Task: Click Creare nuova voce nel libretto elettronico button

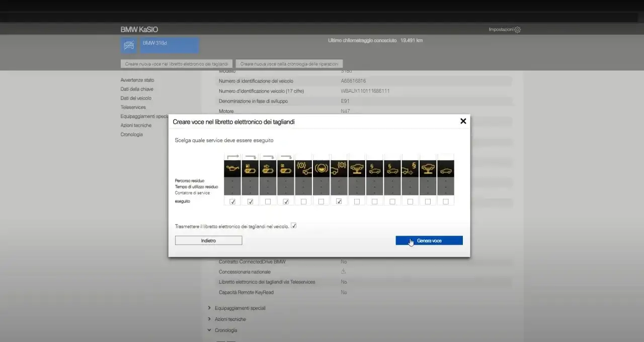Action: point(177,64)
